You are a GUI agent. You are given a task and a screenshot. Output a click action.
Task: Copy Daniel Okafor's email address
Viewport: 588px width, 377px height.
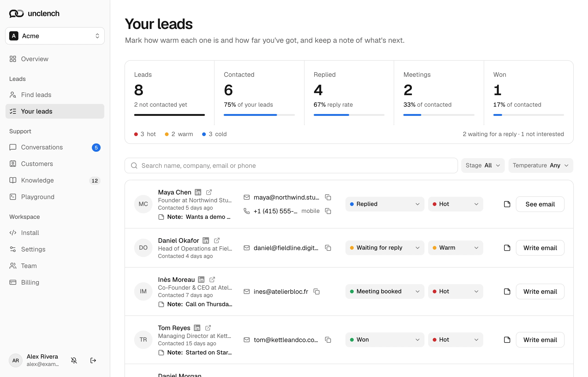(x=328, y=248)
